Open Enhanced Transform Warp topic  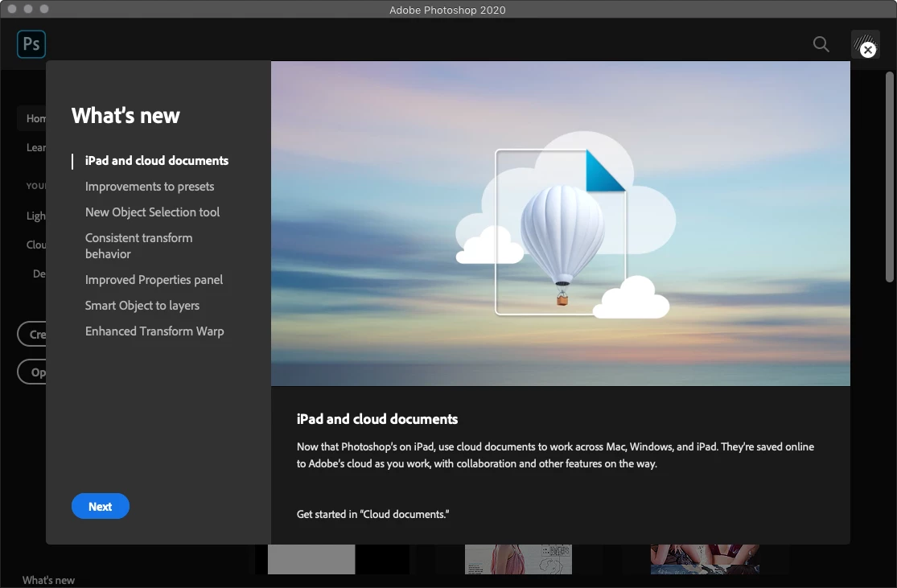[154, 331]
